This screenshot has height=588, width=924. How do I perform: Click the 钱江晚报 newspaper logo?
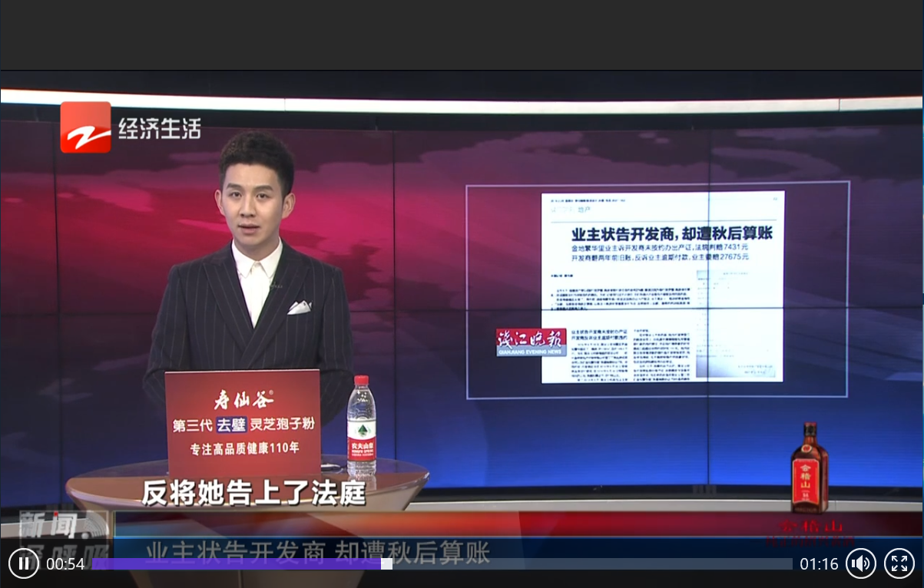click(x=531, y=342)
